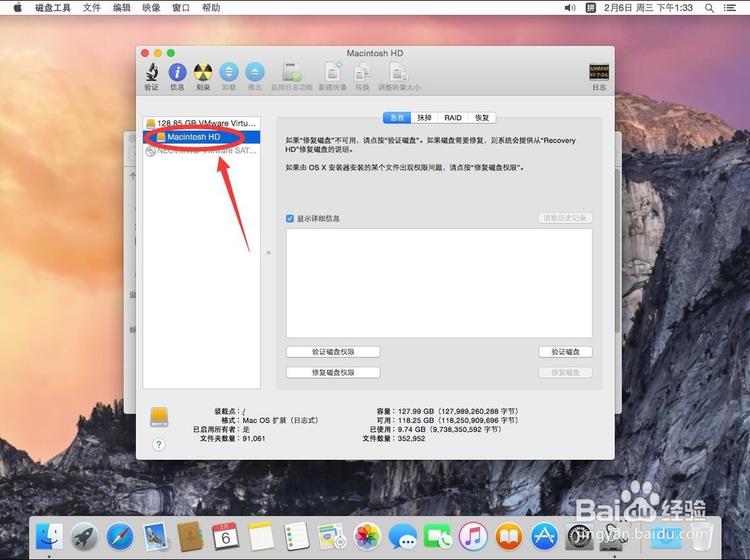The width and height of the screenshot is (750, 560).
Task: Open the Help (帮助) menu
Action: tap(211, 7)
